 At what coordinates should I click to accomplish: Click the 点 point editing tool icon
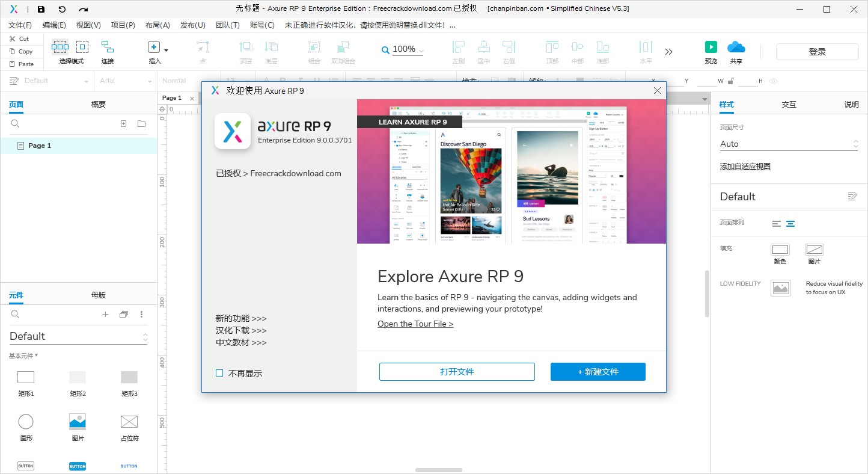coord(203,47)
